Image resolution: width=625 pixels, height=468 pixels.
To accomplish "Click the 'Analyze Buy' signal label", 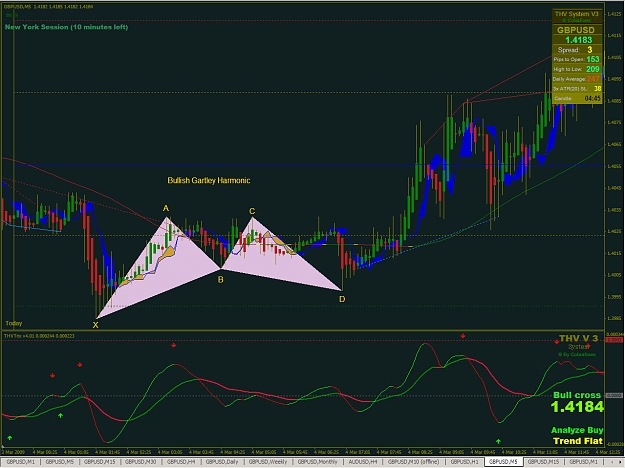I will [577, 430].
